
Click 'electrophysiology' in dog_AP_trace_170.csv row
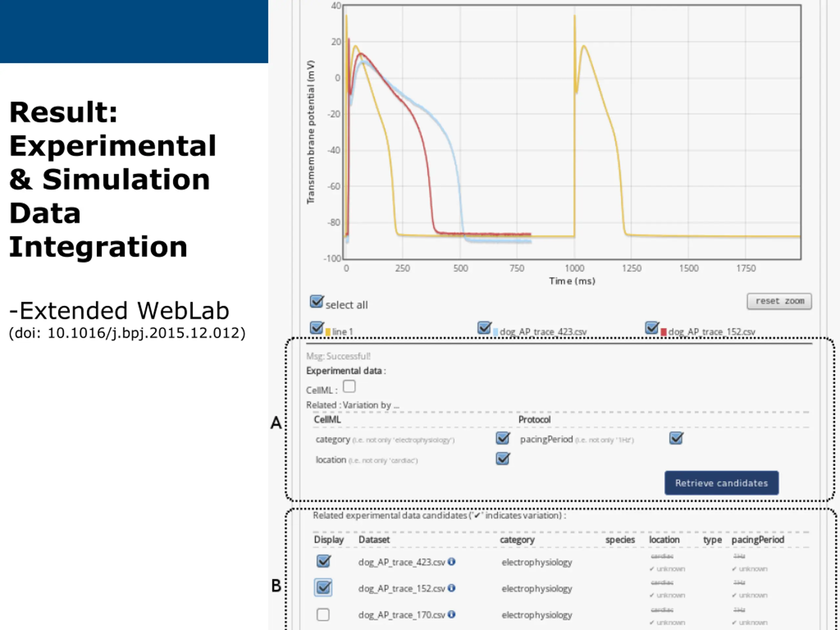[537, 615]
